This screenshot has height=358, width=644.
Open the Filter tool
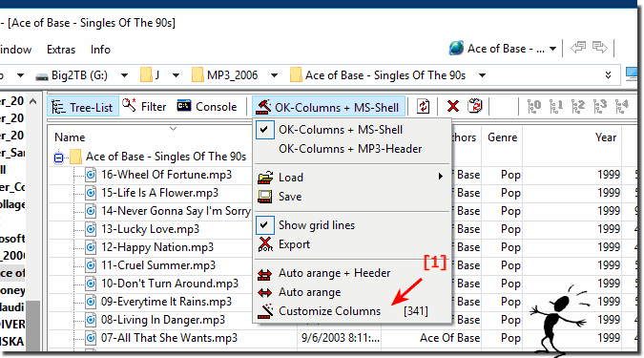(x=144, y=107)
